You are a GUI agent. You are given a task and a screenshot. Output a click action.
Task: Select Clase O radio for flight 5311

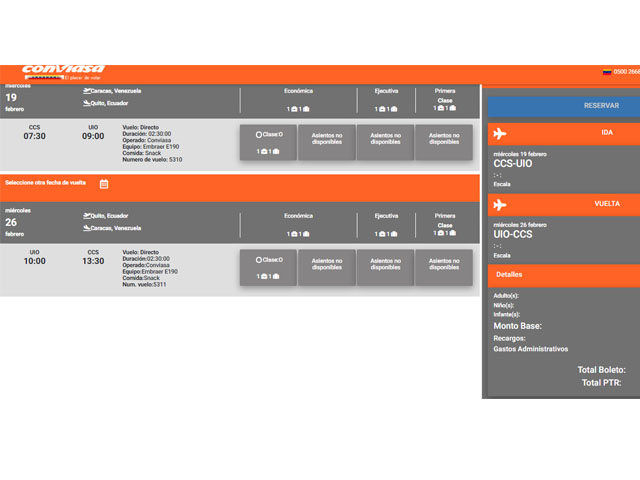pyautogui.click(x=259, y=260)
